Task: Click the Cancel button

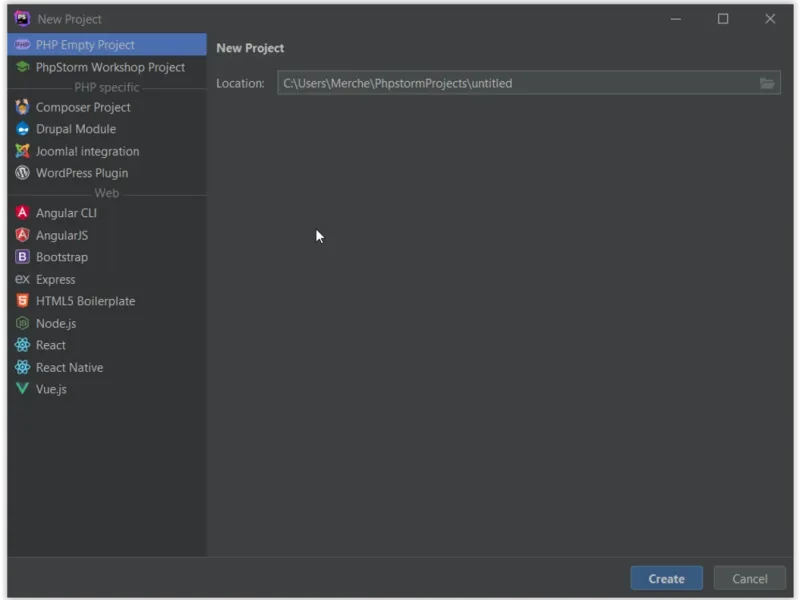Action: tap(749, 579)
